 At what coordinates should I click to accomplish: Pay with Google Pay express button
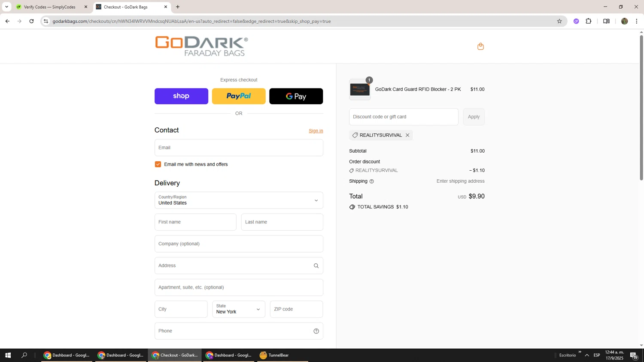[296, 96]
